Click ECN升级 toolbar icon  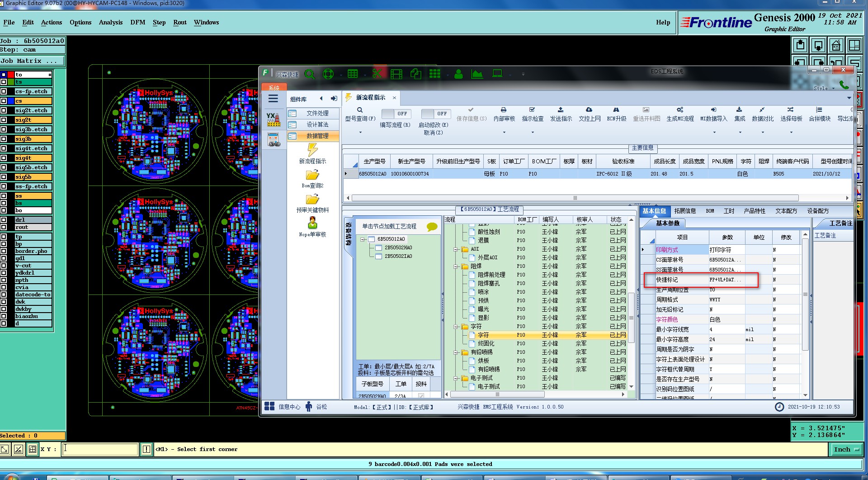[616, 110]
